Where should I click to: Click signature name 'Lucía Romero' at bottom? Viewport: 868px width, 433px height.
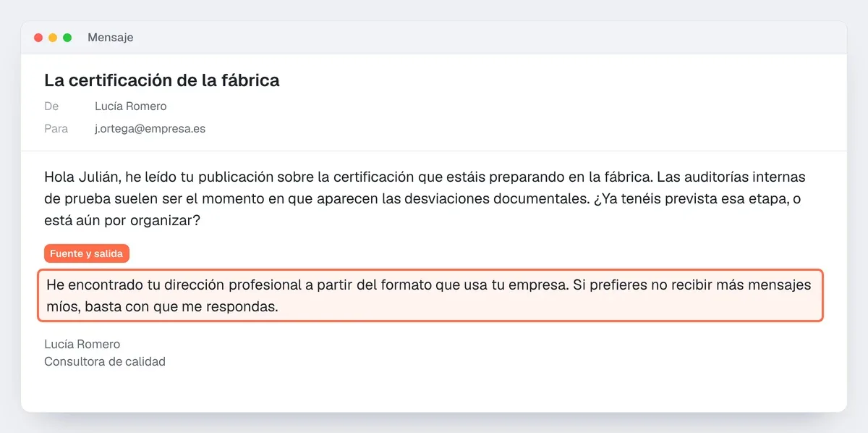82,344
